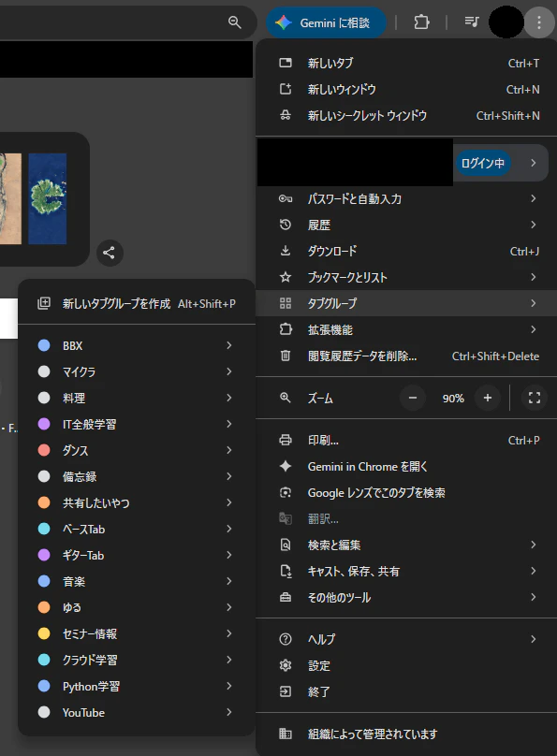Open the 共有したいやつ tab group
Screen dimensions: 557x756
137,502
